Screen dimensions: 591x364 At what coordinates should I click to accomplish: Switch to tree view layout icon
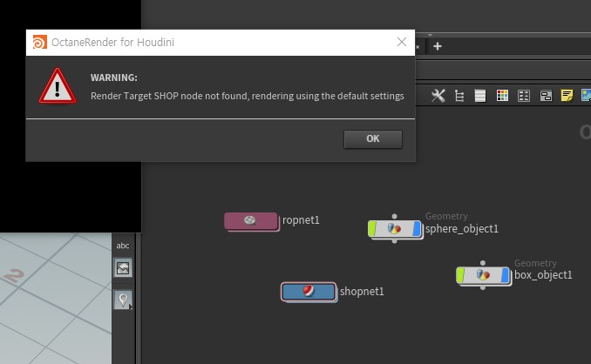pyautogui.click(x=459, y=96)
